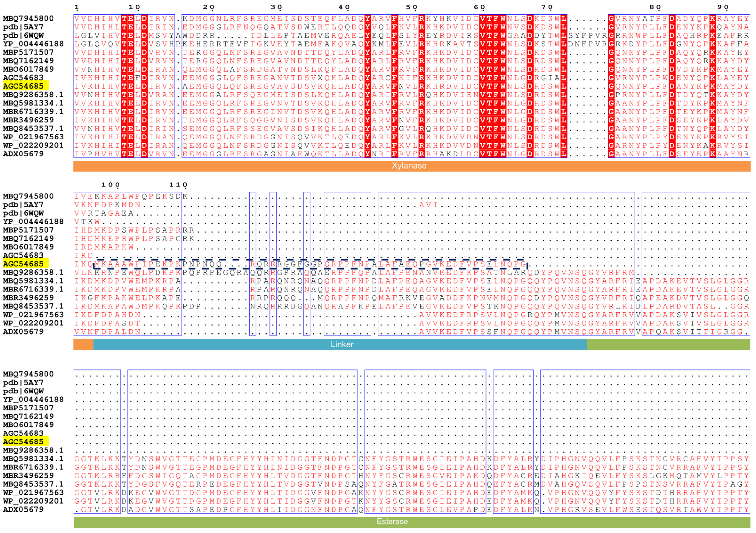The image size is (756, 533).
Task: Click the ADX05679 label in the bottom block
Action: pyautogui.click(x=23, y=510)
